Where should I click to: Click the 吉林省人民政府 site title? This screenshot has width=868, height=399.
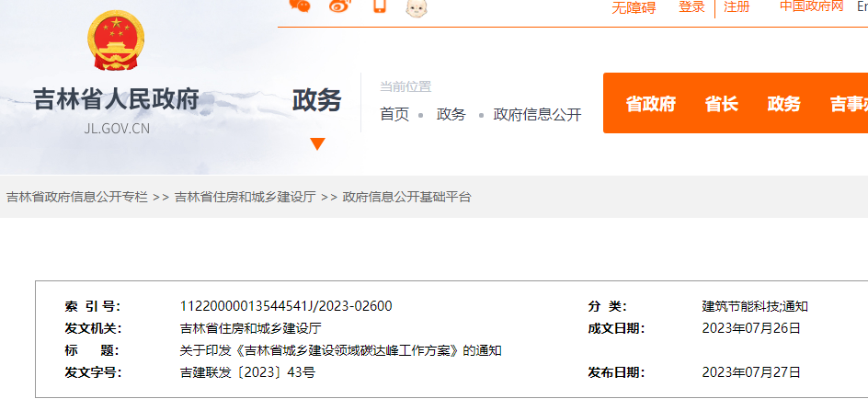[x=116, y=99]
